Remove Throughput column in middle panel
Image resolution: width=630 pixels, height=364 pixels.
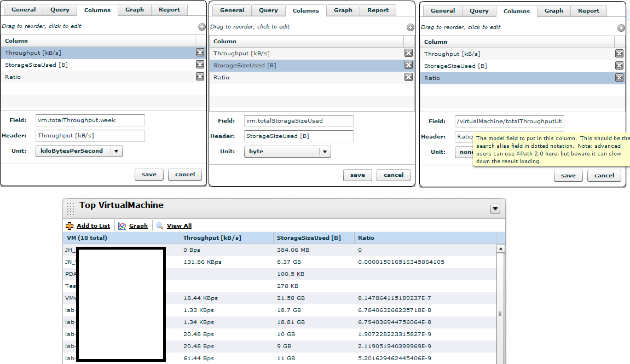click(x=409, y=53)
